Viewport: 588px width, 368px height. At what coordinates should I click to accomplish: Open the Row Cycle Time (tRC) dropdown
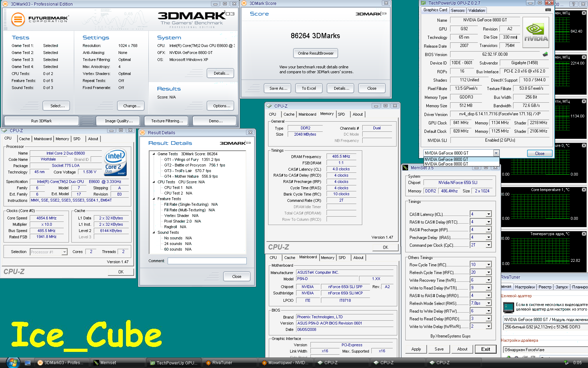[489, 265]
